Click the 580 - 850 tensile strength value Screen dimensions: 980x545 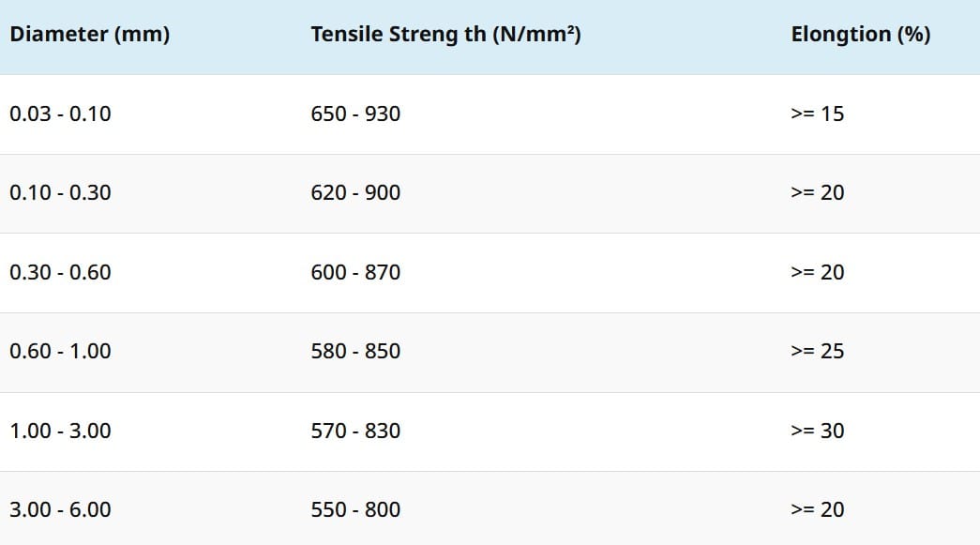pyautogui.click(x=355, y=351)
